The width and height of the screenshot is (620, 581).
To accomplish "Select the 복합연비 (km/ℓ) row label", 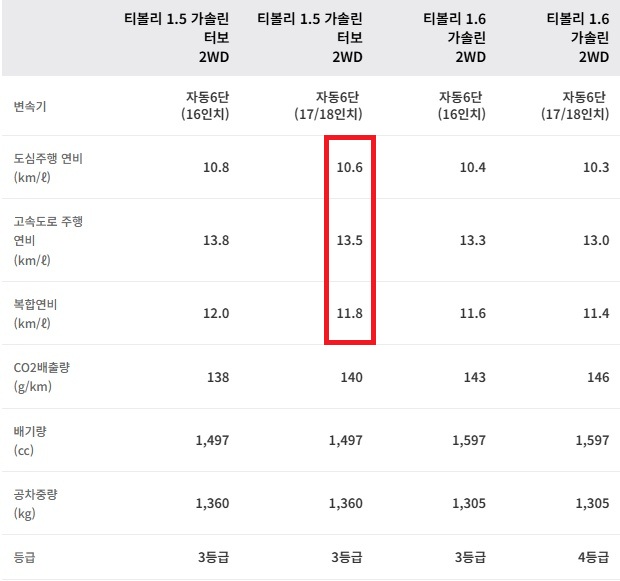I will click(36, 314).
